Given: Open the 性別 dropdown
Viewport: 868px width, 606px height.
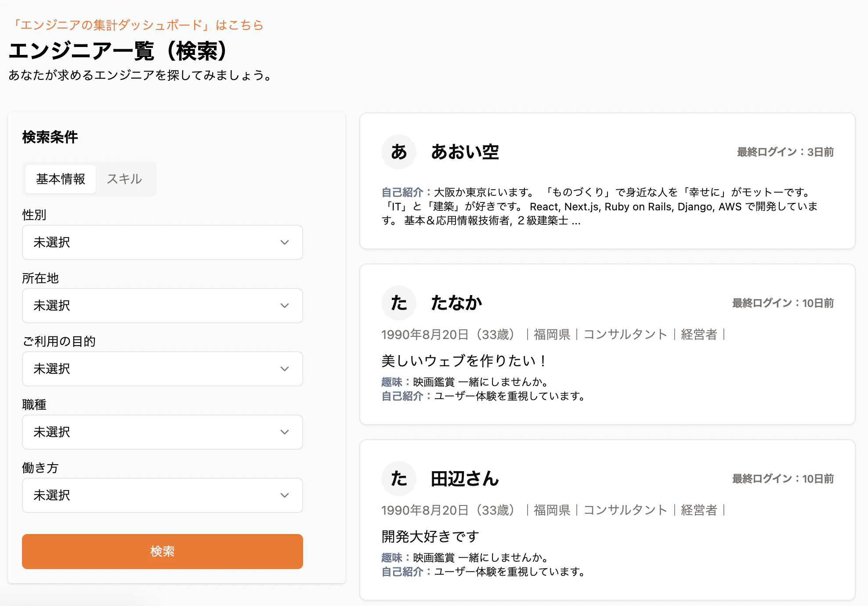Looking at the screenshot, I should pyautogui.click(x=163, y=242).
